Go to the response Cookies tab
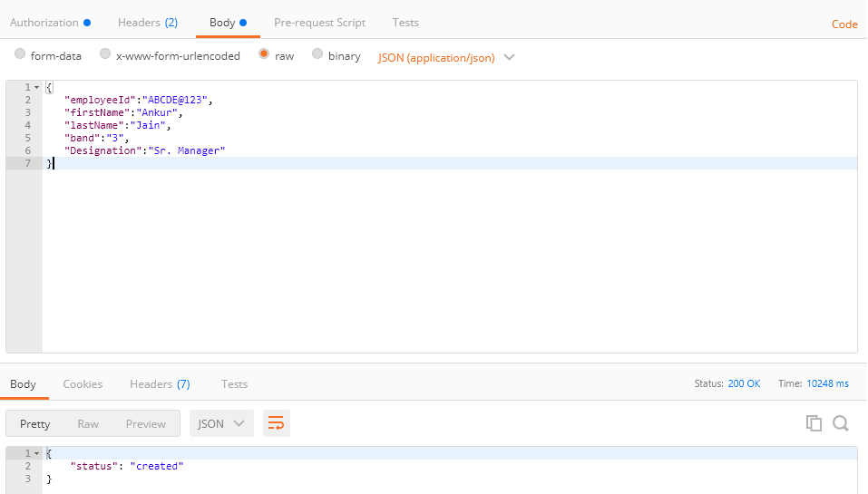 83,383
